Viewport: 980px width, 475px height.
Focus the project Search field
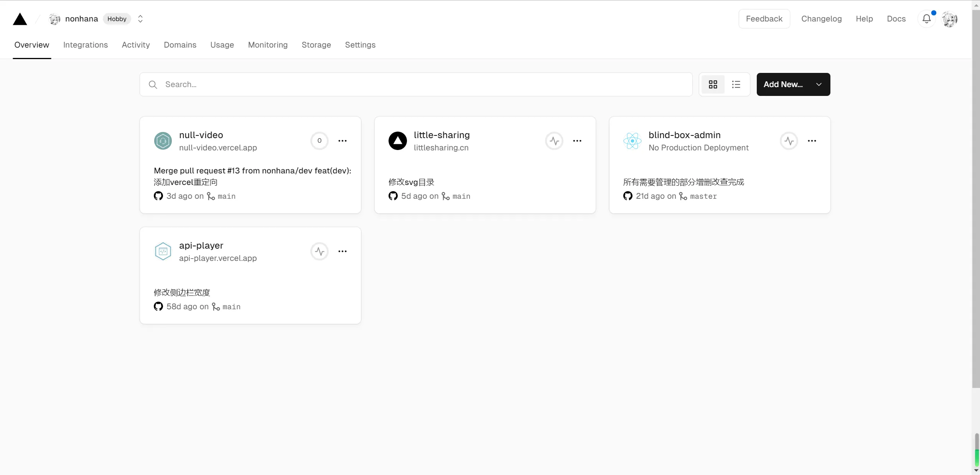416,84
